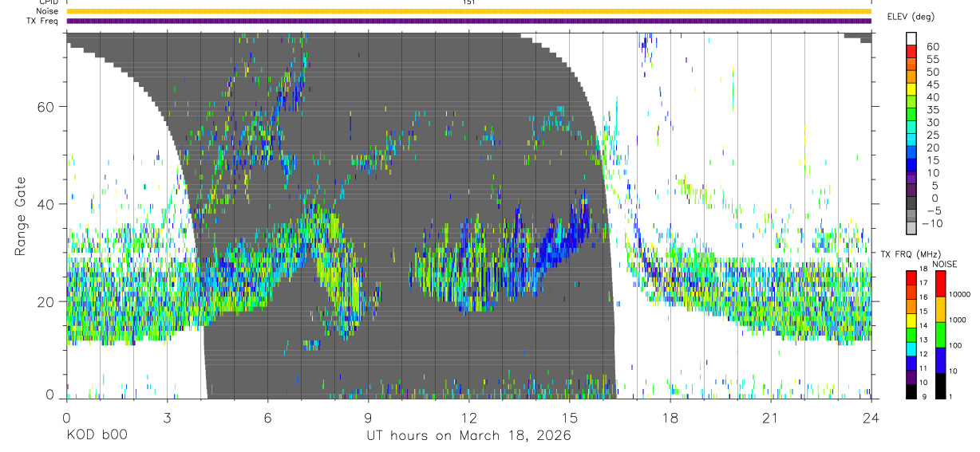Viewport: 980px width, 452px height.
Task: Select the green 30–35 segment of ELEV colorbar
Action: 911,116
